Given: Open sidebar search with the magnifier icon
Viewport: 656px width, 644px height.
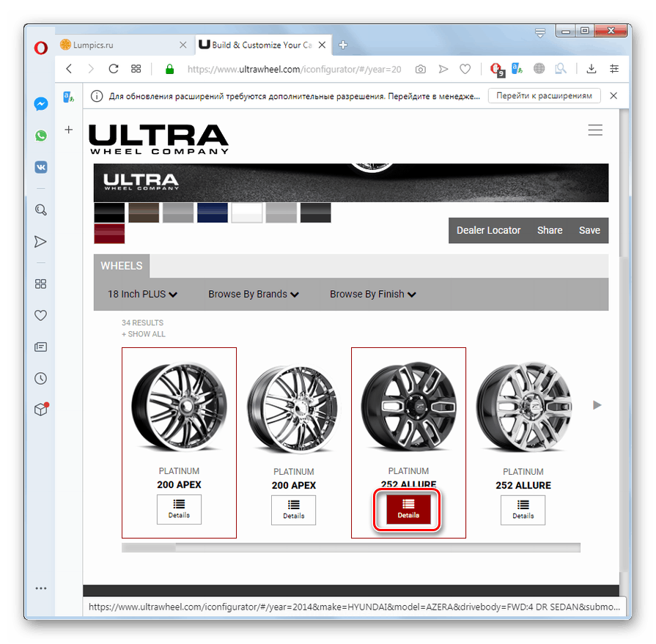Looking at the screenshot, I should (x=40, y=210).
